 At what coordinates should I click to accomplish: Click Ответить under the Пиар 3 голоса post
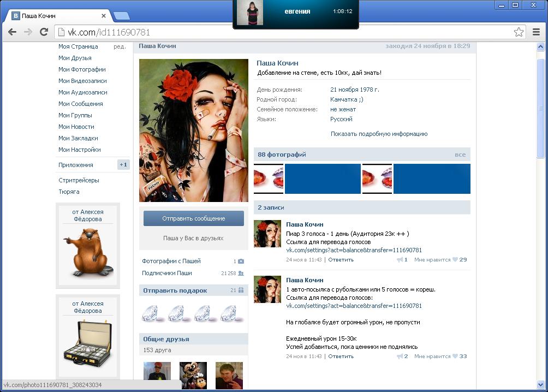pyautogui.click(x=341, y=260)
